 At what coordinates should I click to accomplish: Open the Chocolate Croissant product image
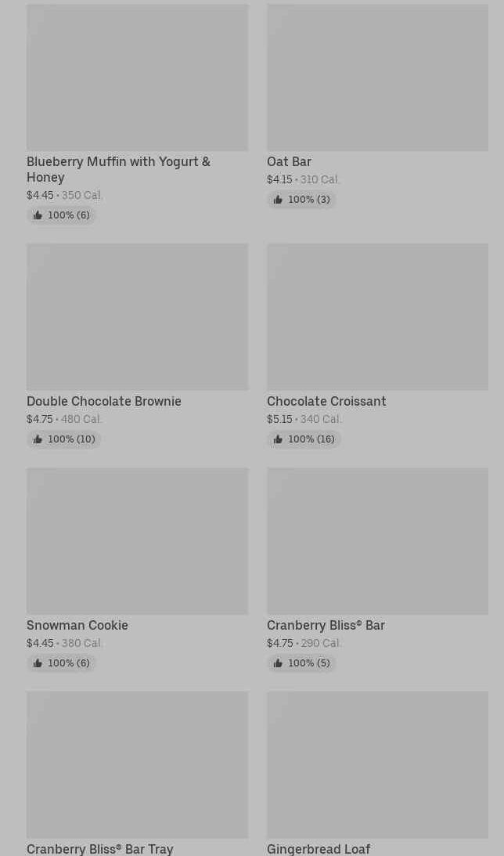(377, 316)
